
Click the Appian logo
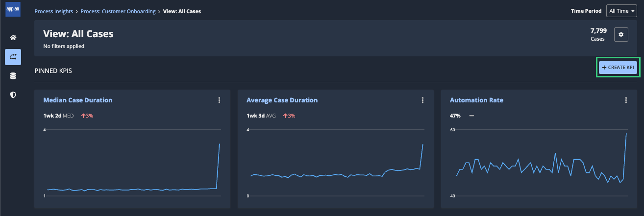tap(13, 10)
